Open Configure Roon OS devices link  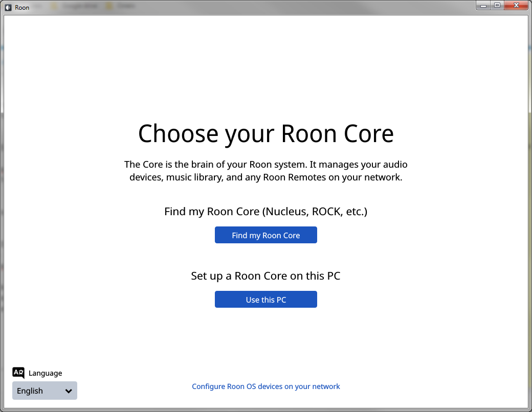tap(265, 386)
